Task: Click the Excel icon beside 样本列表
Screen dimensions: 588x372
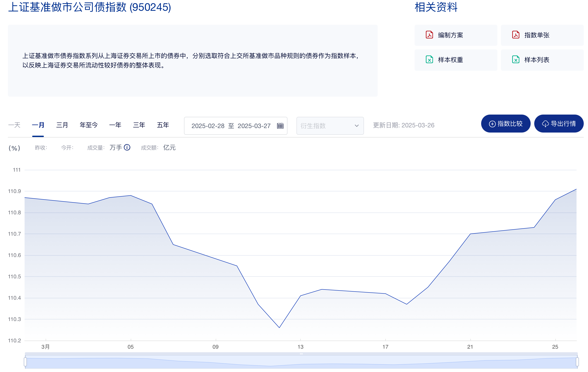Action: [516, 60]
